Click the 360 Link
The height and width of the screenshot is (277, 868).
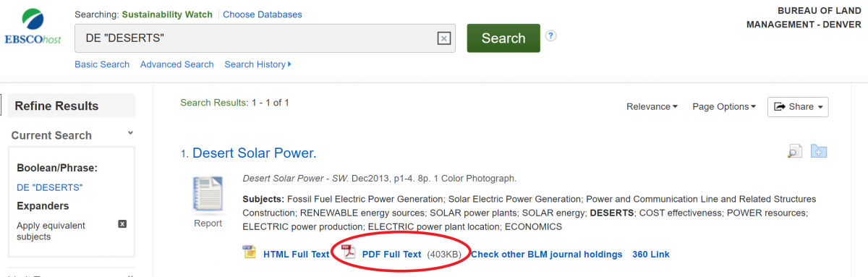click(651, 254)
